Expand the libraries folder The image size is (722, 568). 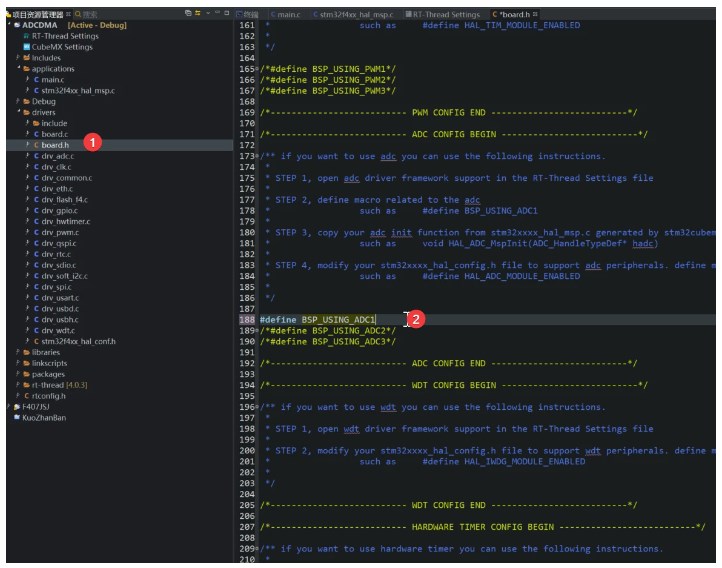(19, 352)
